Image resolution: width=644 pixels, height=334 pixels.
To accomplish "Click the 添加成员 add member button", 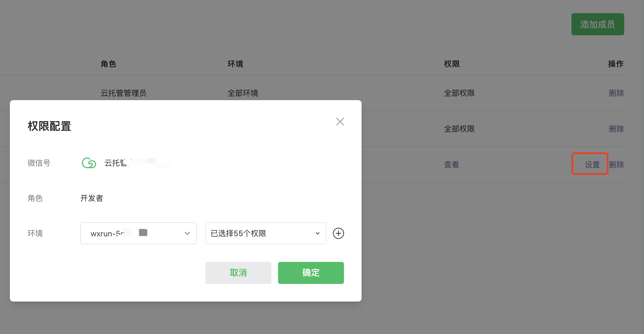I will [x=597, y=24].
